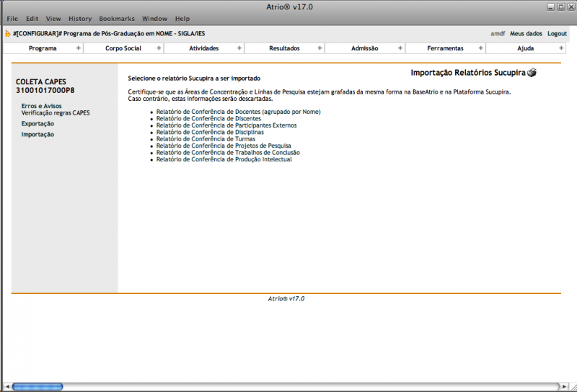
Task: Open Relatório de Conferência de Produção Intelectual
Action: [224, 159]
